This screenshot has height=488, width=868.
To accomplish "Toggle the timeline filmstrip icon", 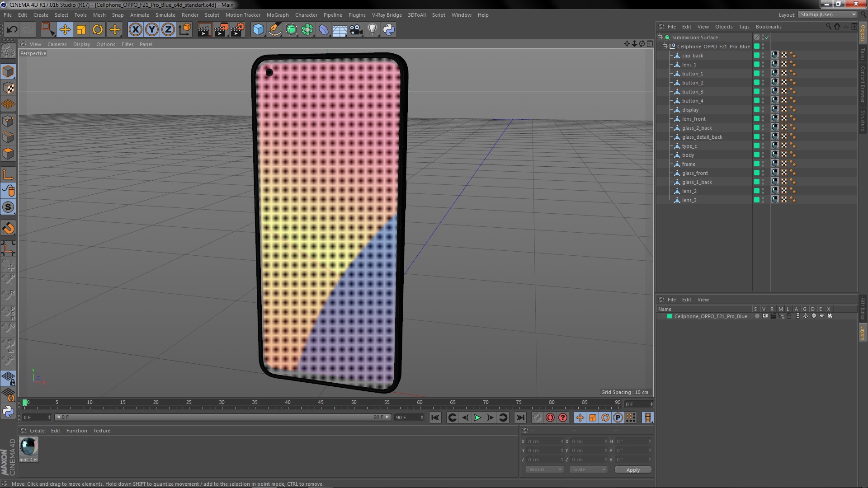I will click(x=647, y=418).
